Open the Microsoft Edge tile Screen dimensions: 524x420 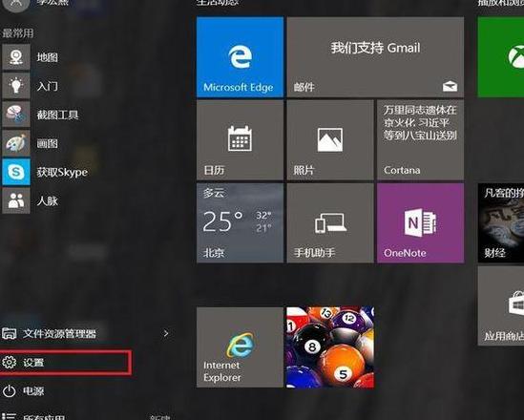(x=240, y=57)
